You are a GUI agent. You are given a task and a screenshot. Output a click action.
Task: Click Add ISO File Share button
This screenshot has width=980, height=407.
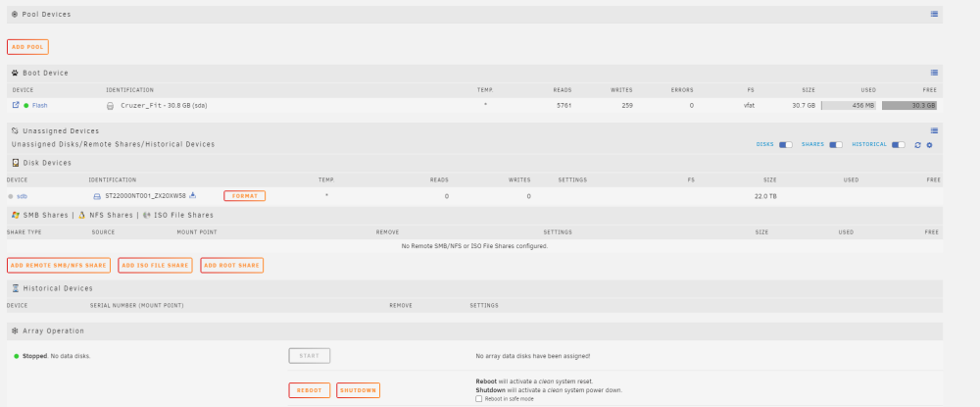[x=155, y=265]
